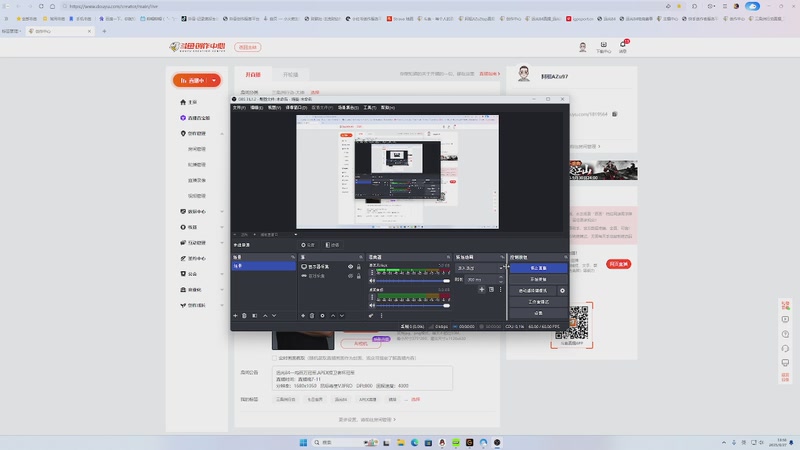Open OBS Edit menu
The height and width of the screenshot is (450, 800).
[257, 108]
